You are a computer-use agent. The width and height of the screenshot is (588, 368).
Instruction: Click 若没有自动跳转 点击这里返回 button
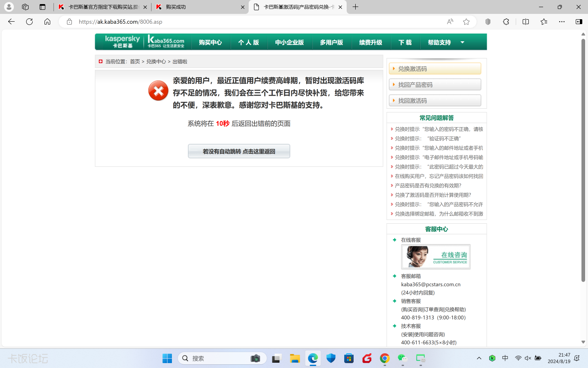tap(239, 151)
